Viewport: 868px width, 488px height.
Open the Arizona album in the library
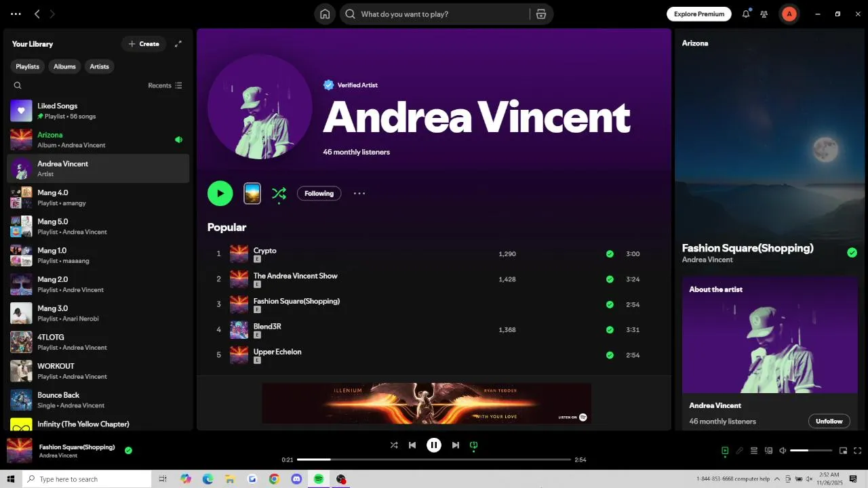click(x=98, y=140)
